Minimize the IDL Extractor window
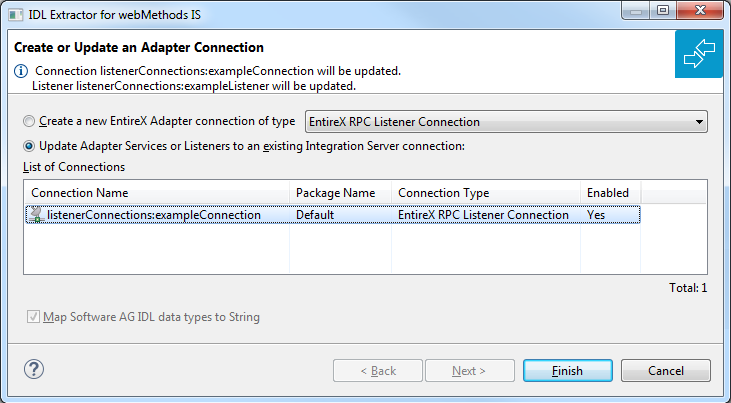The width and height of the screenshot is (731, 403). [x=636, y=10]
